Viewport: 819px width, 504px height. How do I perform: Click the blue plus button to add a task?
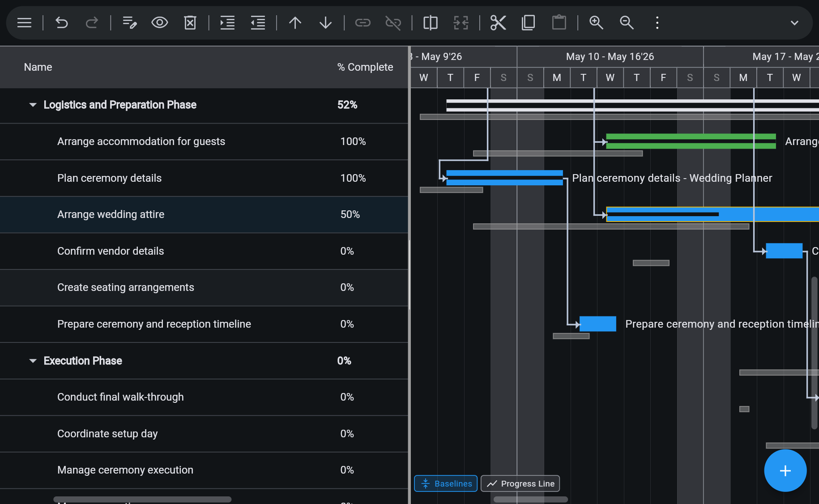pos(785,470)
